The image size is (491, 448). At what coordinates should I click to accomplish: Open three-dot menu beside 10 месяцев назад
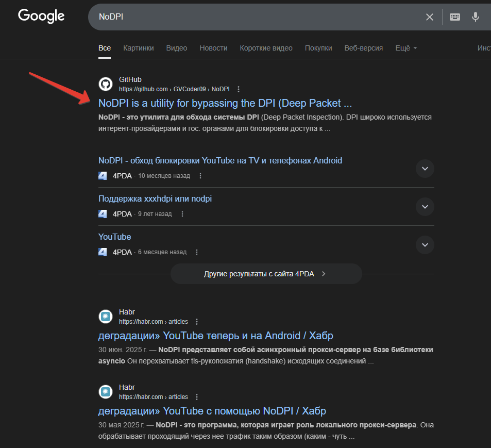tap(200, 176)
